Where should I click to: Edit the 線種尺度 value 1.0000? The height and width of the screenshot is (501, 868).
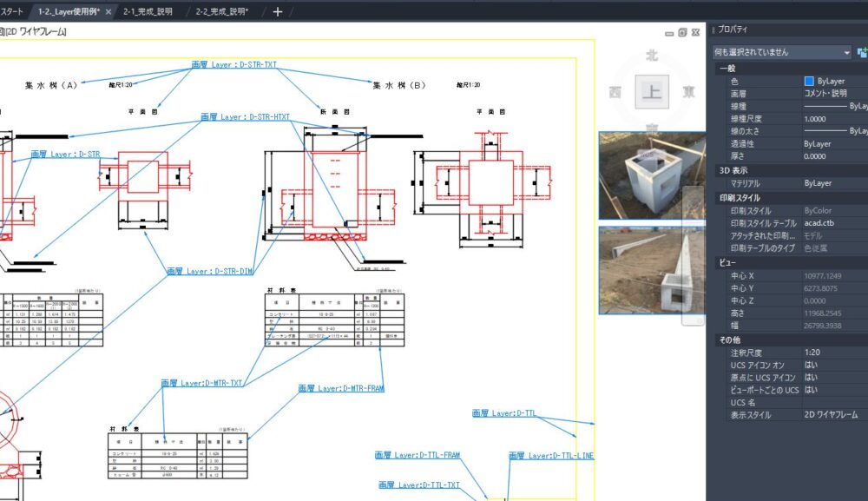815,119
